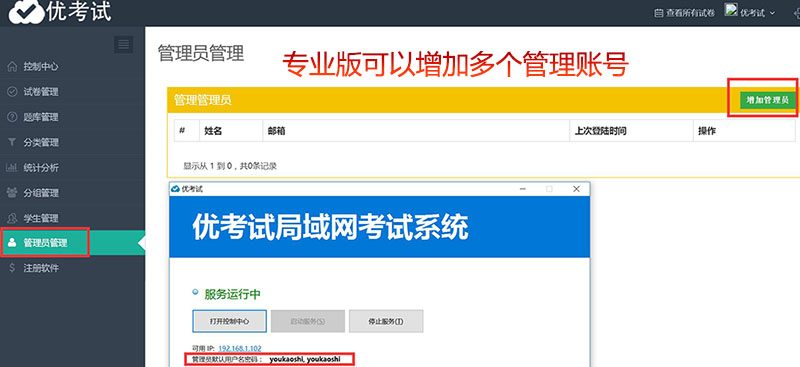Image resolution: width=800 pixels, height=367 pixels.
Task: Click the user avatar image in header
Action: click(x=731, y=10)
